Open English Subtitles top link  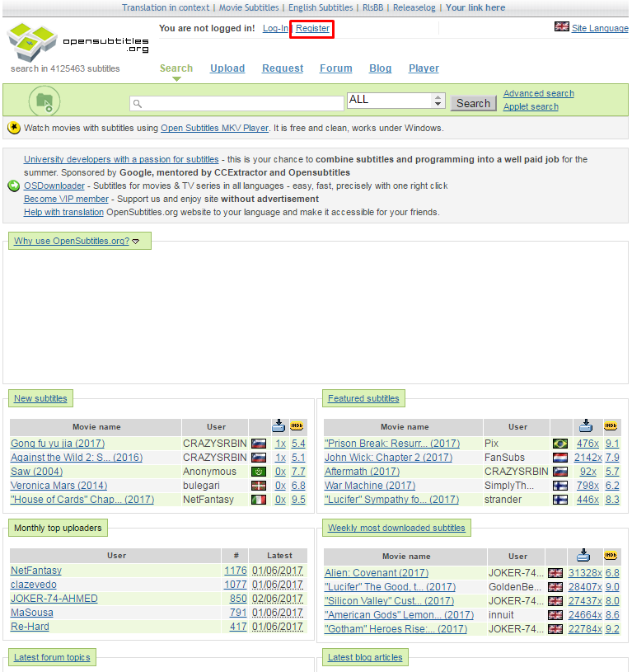321,7
